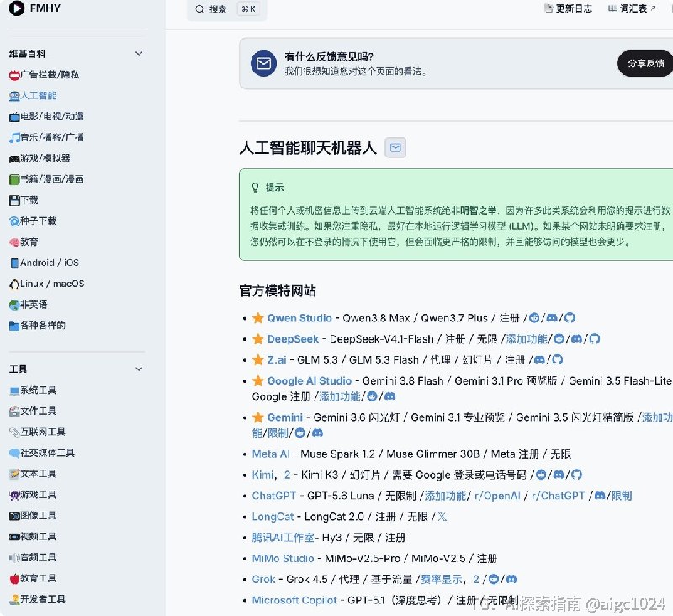673x616 pixels.
Task: Open 限制 link in ChatGPT row
Action: pyautogui.click(x=622, y=496)
